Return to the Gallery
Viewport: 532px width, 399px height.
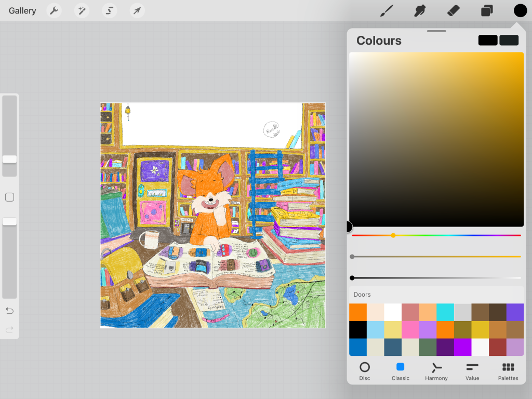22,11
